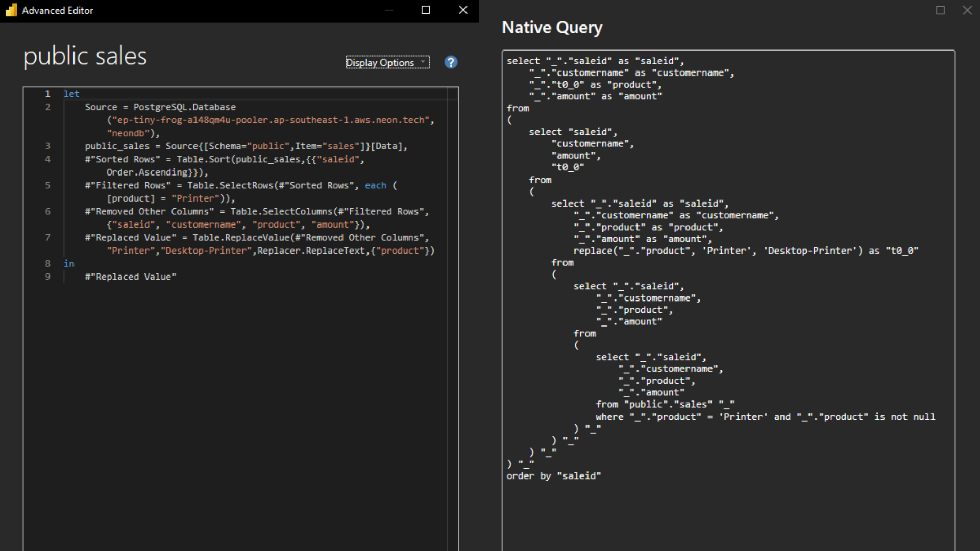Close the Native Query dialog

(967, 10)
